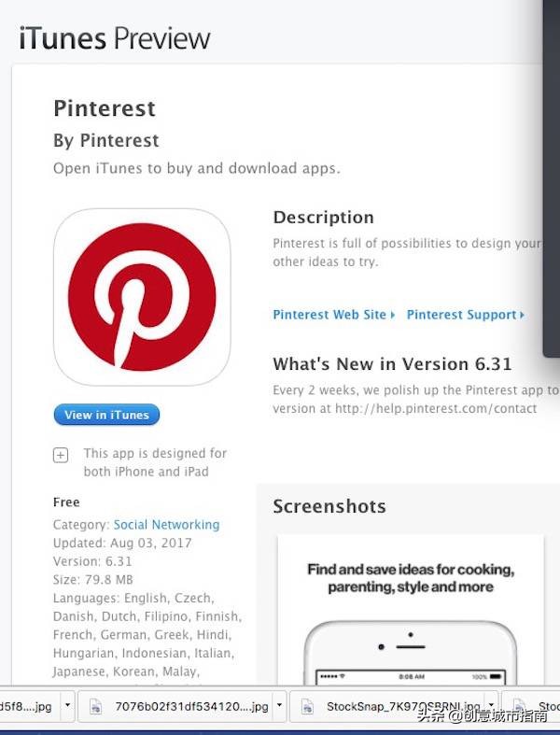Open the Pinterest Support link

(x=462, y=315)
